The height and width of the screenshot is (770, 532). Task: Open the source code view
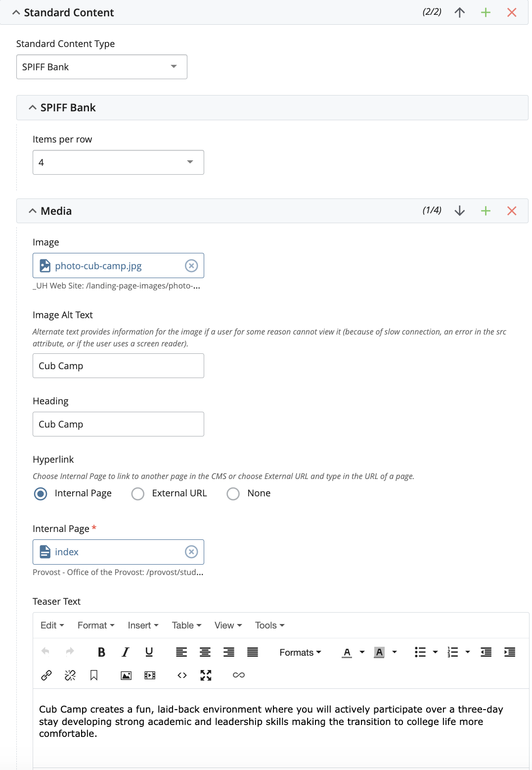click(x=182, y=675)
